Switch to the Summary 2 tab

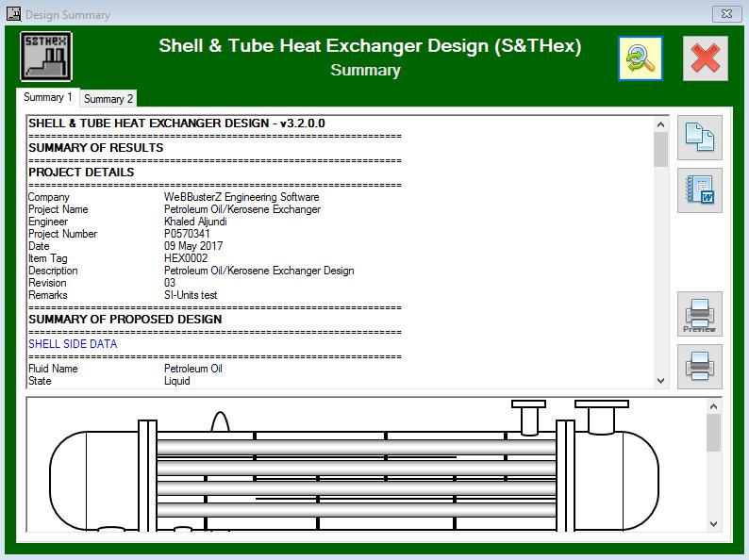click(x=108, y=99)
